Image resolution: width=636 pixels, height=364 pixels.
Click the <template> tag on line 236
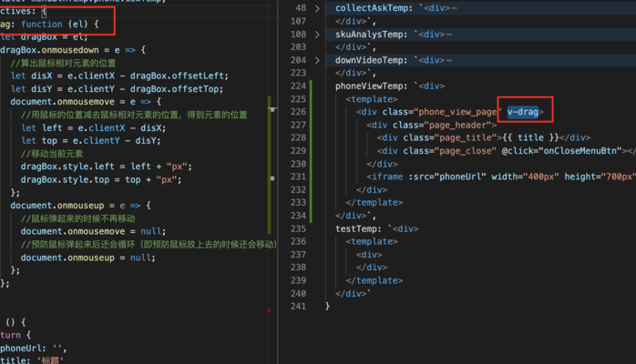[372, 242]
